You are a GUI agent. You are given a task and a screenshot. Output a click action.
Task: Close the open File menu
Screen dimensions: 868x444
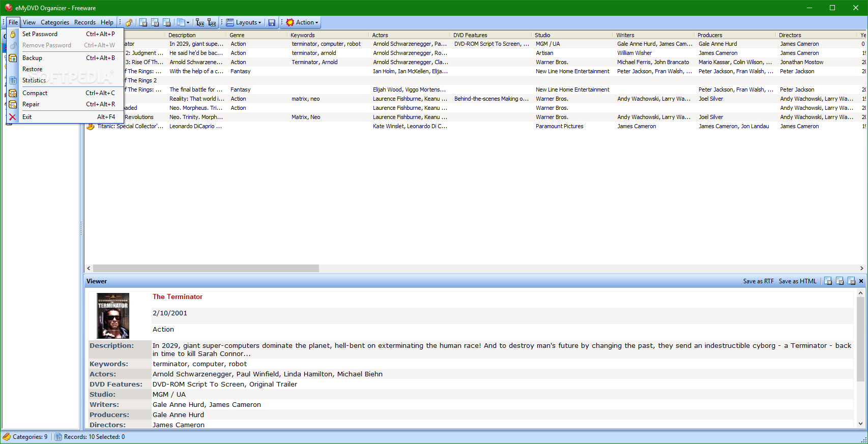(13, 22)
